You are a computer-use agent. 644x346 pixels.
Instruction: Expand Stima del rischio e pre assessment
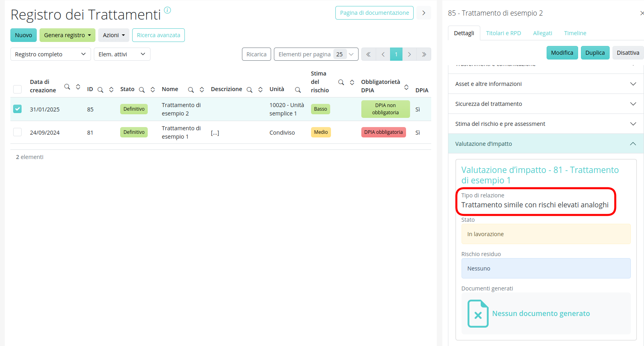[546, 124]
